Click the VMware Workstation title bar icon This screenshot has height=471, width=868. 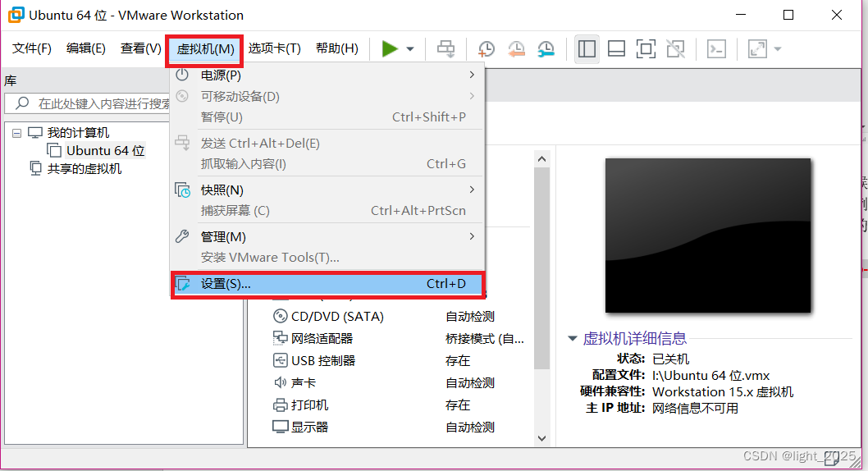(16, 15)
